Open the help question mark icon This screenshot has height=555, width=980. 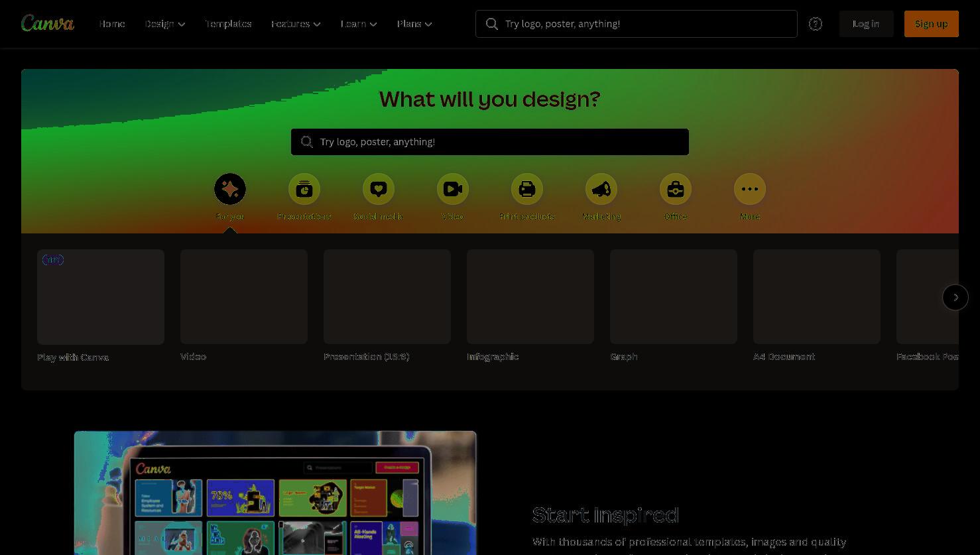point(816,24)
